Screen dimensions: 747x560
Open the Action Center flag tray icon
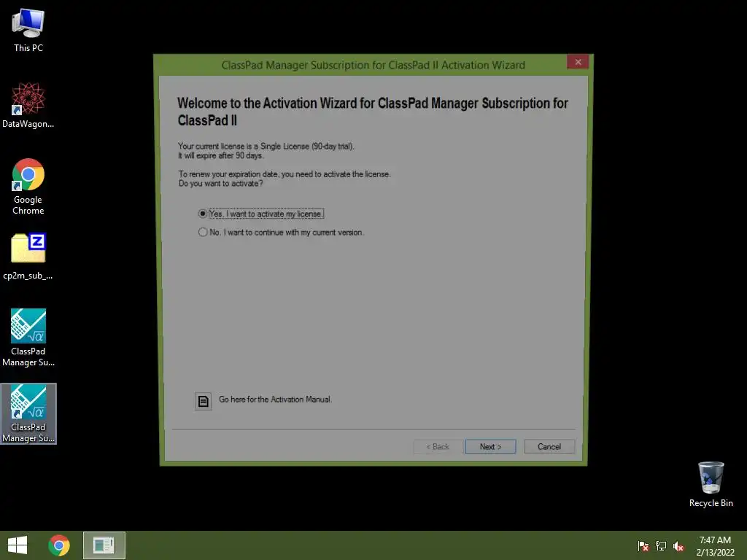(x=643, y=546)
